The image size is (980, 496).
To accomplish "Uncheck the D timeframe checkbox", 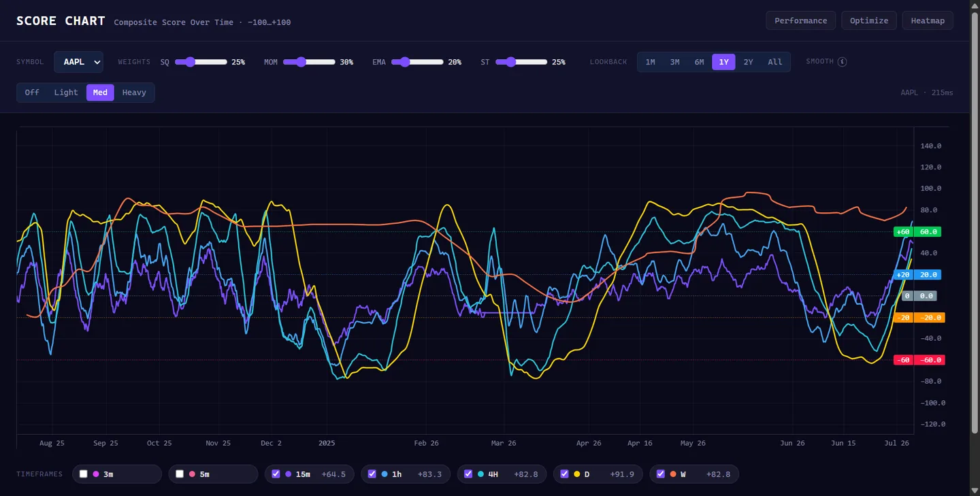I will click(564, 474).
